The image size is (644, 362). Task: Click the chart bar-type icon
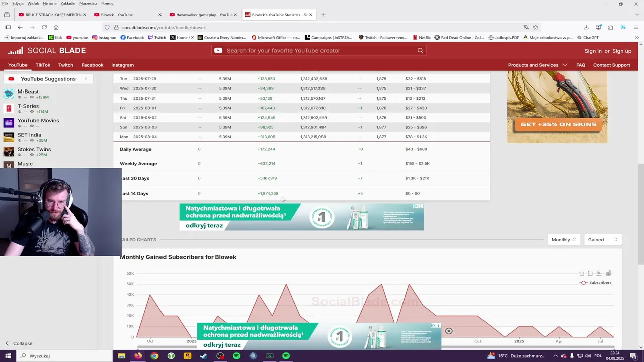click(608, 273)
